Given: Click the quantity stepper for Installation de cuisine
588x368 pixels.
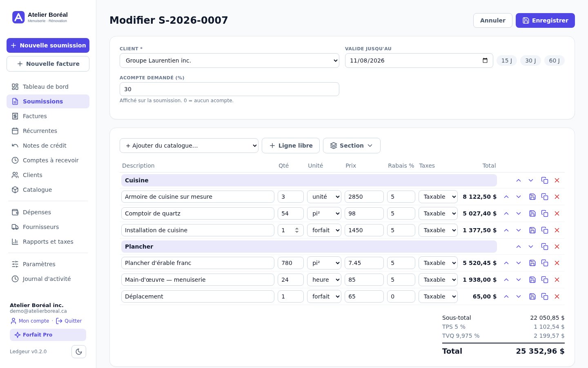Looking at the screenshot, I should [x=297, y=230].
